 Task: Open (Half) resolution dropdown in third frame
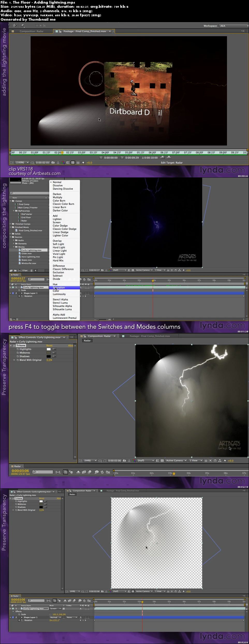146,461
